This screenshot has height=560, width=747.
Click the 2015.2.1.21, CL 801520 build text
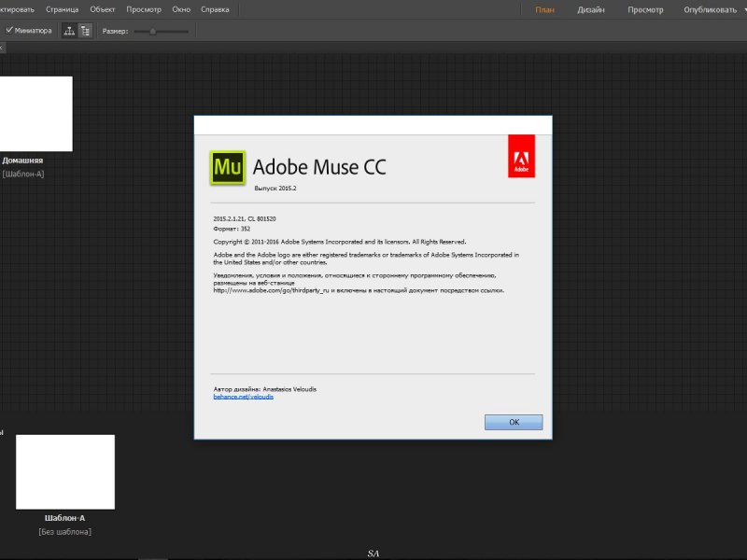245,219
